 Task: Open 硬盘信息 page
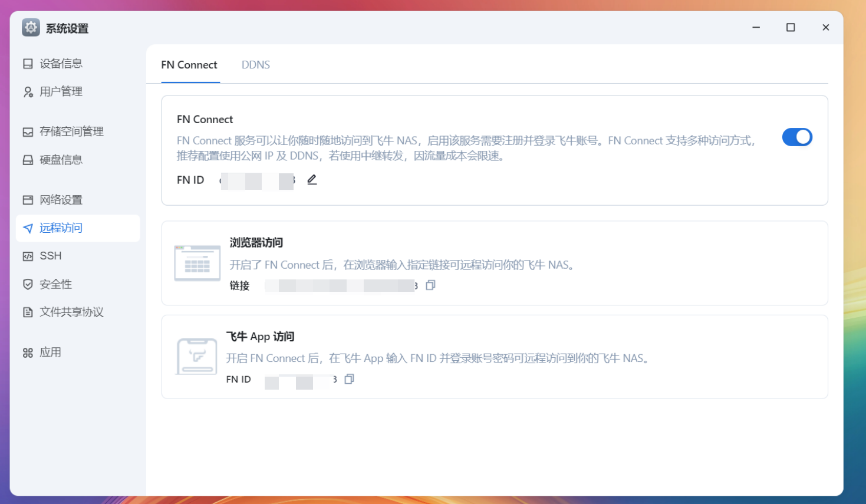(x=78, y=160)
